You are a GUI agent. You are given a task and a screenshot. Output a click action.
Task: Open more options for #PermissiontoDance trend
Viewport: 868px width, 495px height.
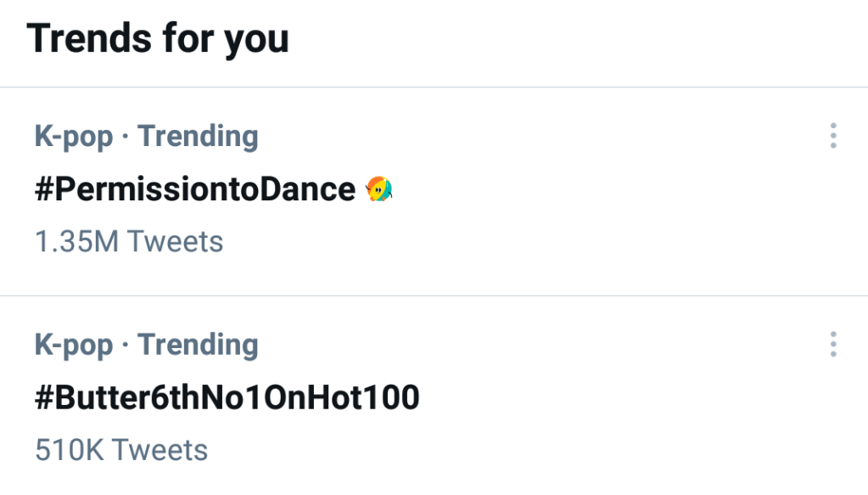tap(833, 136)
